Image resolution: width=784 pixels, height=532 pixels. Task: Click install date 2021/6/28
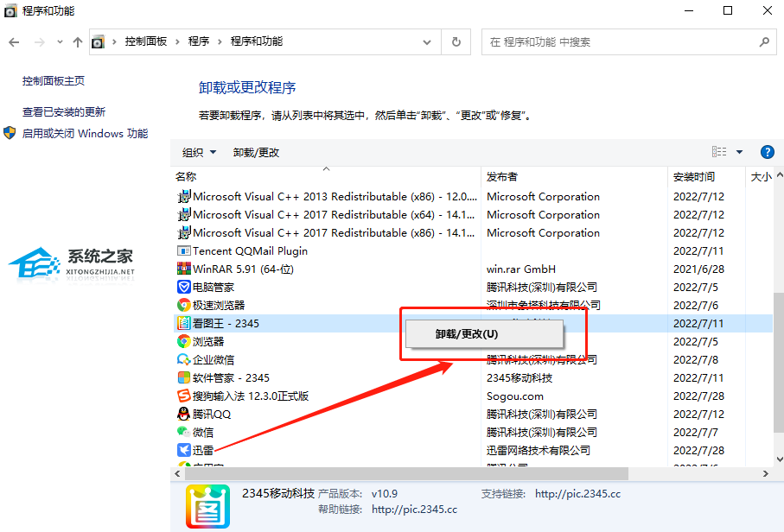[698, 269]
